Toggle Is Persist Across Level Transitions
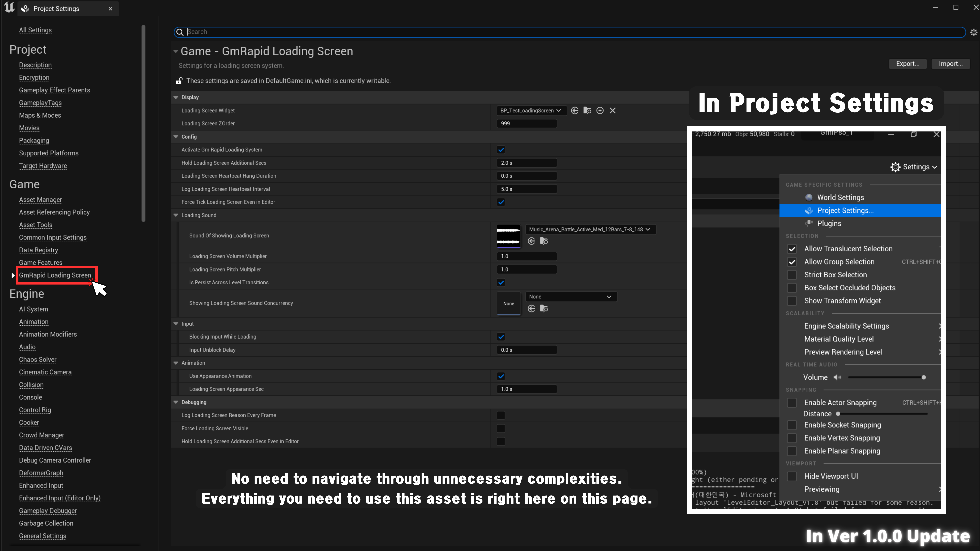This screenshot has height=551, width=980. click(501, 283)
